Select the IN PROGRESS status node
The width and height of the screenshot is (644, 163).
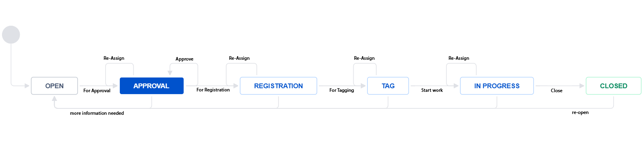[x=497, y=86]
